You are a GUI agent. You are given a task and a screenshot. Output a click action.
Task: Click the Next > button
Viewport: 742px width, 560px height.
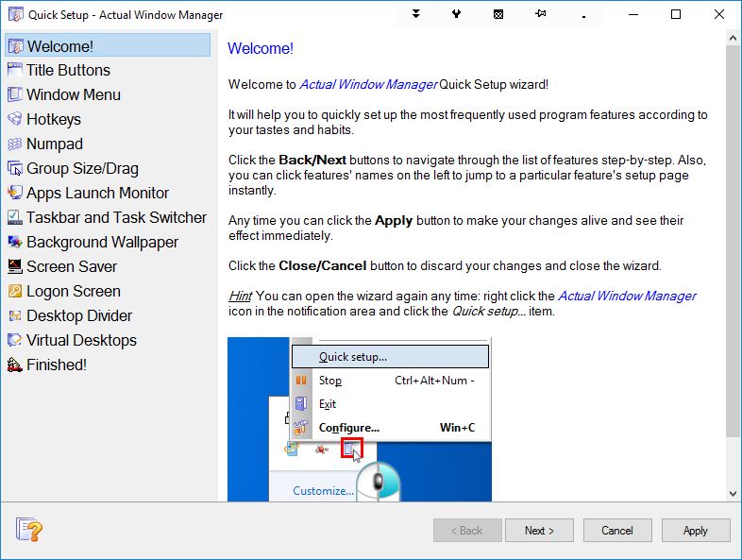(x=539, y=530)
